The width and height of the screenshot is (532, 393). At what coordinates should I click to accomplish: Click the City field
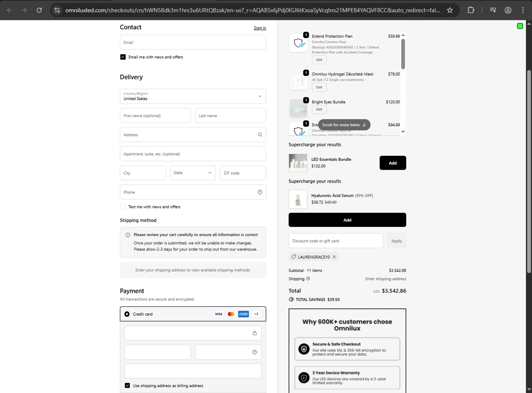point(143,173)
